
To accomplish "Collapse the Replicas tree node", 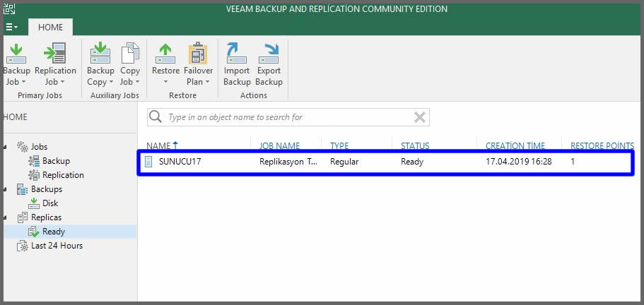I will pyautogui.click(x=6, y=217).
